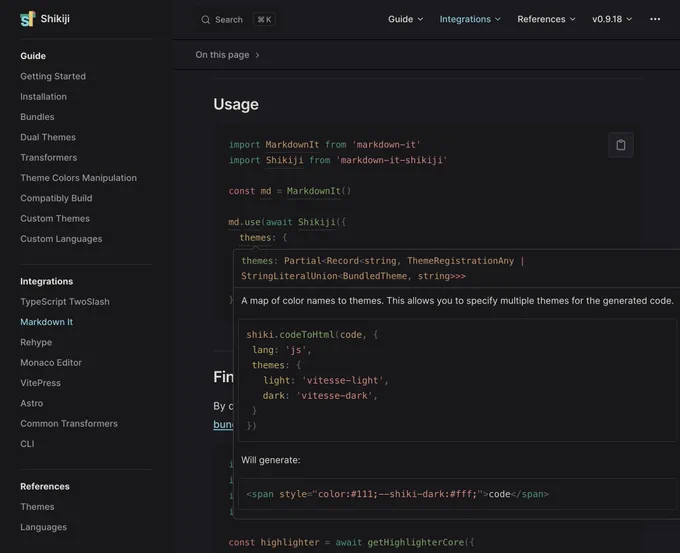Click the Guide sidebar section heading
Image resolution: width=680 pixels, height=553 pixels.
coord(33,56)
